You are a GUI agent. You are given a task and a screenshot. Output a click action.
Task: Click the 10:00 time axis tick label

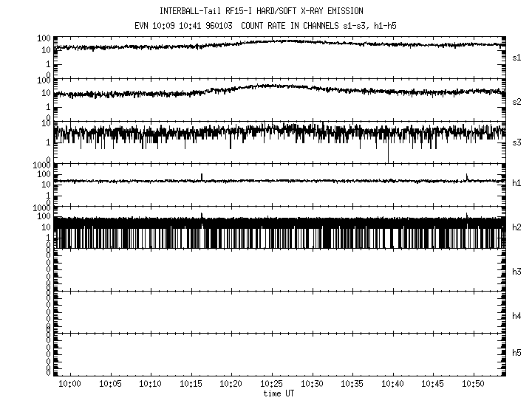pos(69,385)
